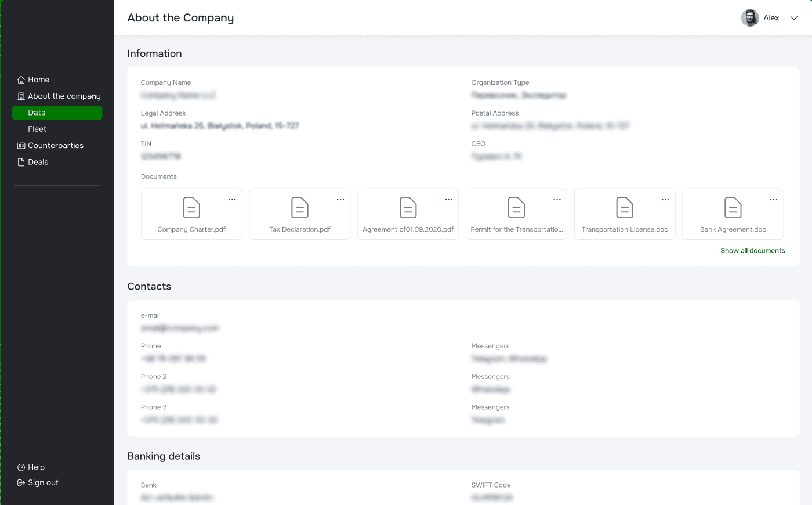The height and width of the screenshot is (505, 812).
Task: Click the Contacts section heading
Action: click(x=149, y=286)
